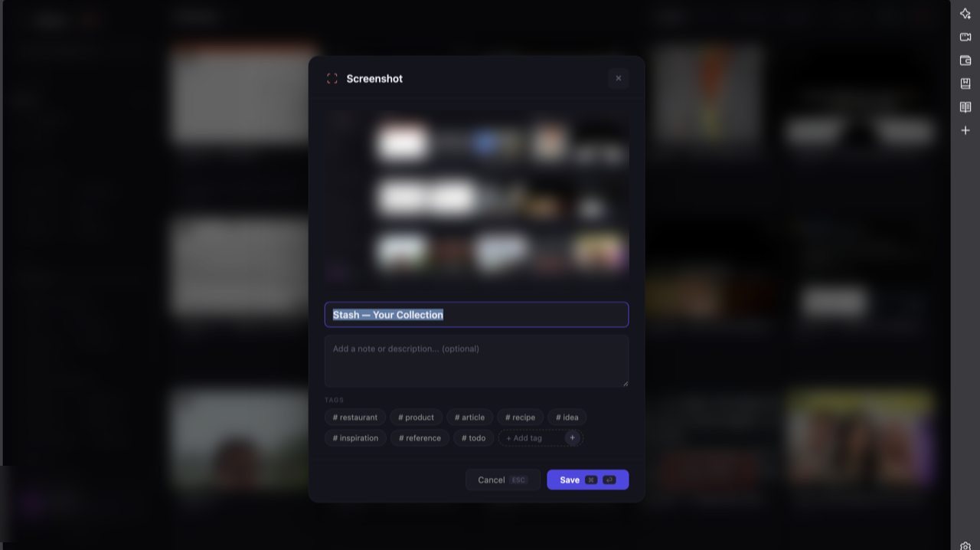Click the round plus button beside Add tag

tap(572, 438)
